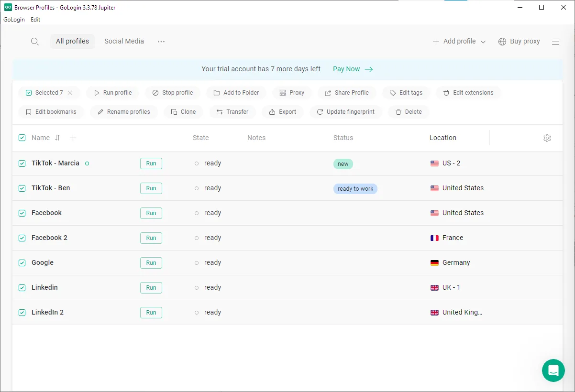Sort profiles using the Name sort arrows

pyautogui.click(x=57, y=138)
